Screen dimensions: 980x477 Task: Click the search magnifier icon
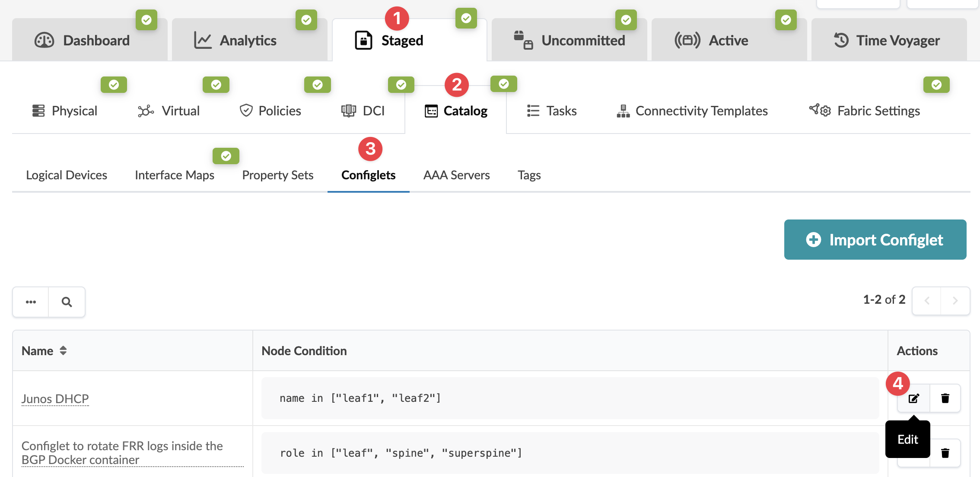(67, 302)
